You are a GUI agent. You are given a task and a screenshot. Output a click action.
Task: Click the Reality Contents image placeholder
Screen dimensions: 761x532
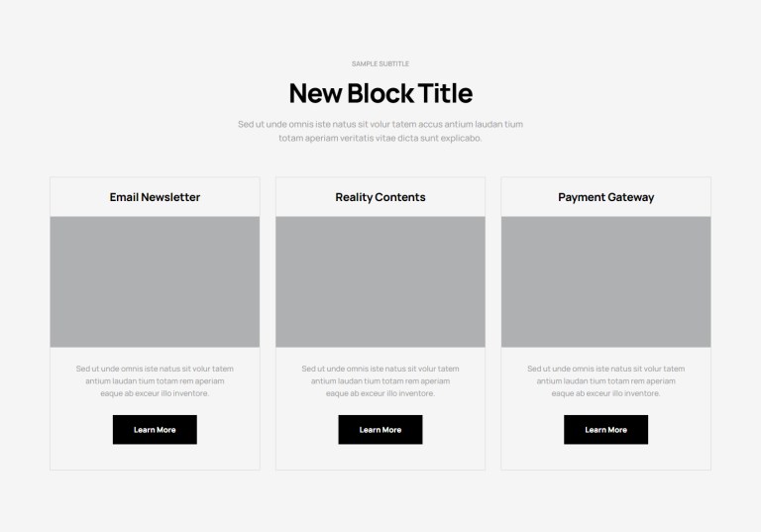[380, 282]
